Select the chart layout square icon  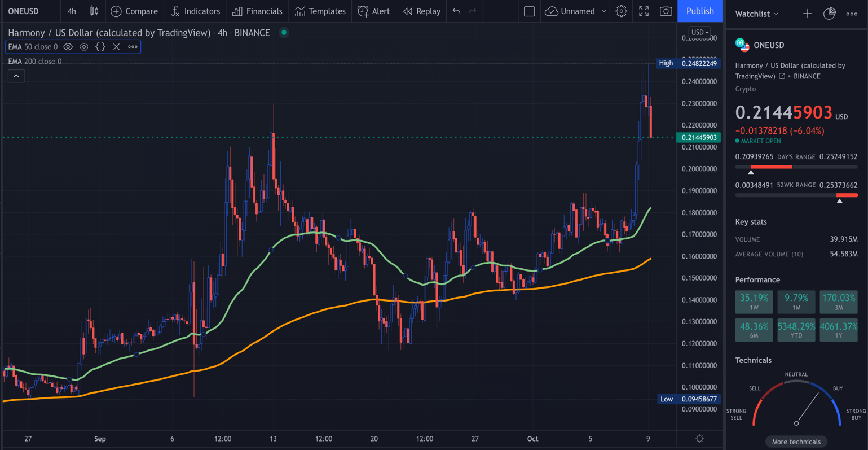[x=529, y=11]
